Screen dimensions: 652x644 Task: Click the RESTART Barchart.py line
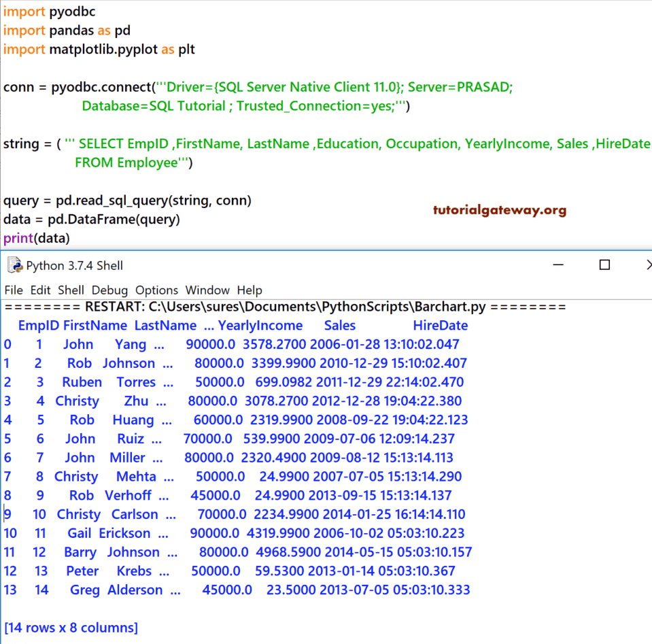pos(286,307)
